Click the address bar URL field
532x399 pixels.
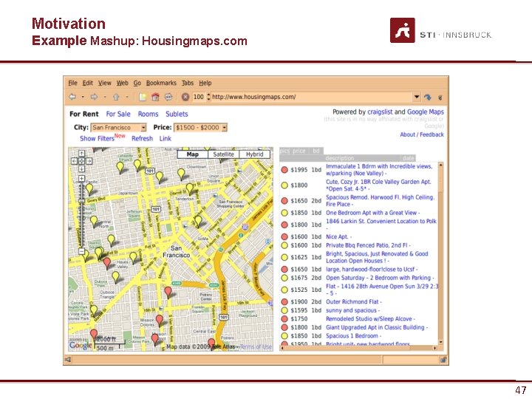312,97
